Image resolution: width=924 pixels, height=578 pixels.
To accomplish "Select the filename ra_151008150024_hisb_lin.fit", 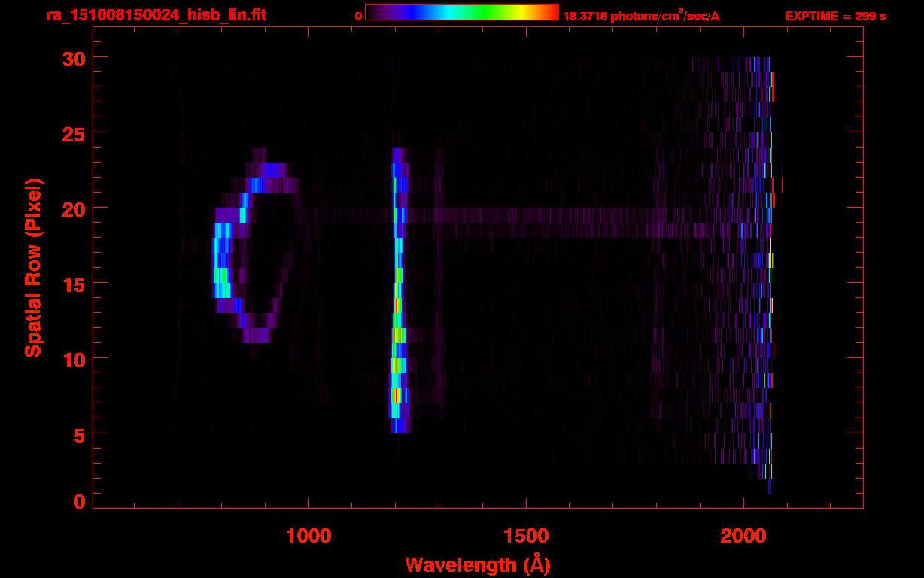I will tap(156, 15).
